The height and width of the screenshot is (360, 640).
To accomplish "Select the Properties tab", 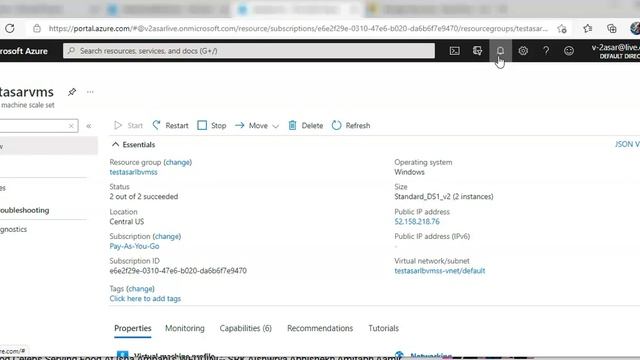I will click(133, 328).
